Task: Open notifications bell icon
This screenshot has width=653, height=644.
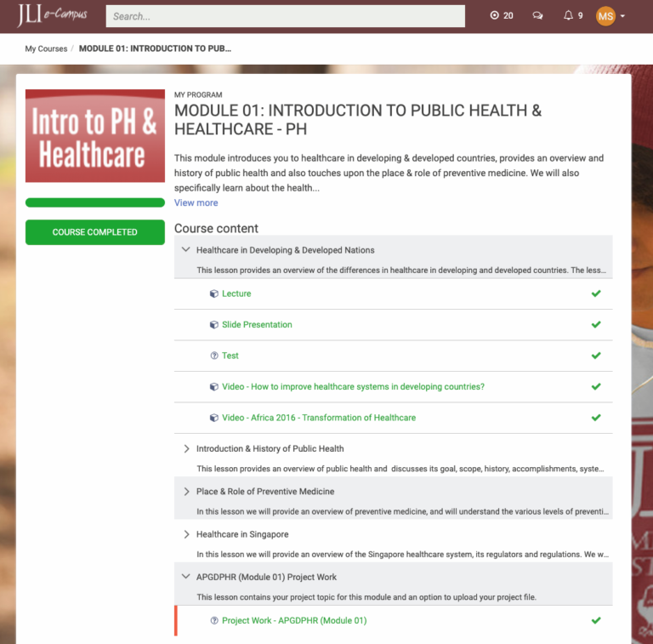Action: 568,15
